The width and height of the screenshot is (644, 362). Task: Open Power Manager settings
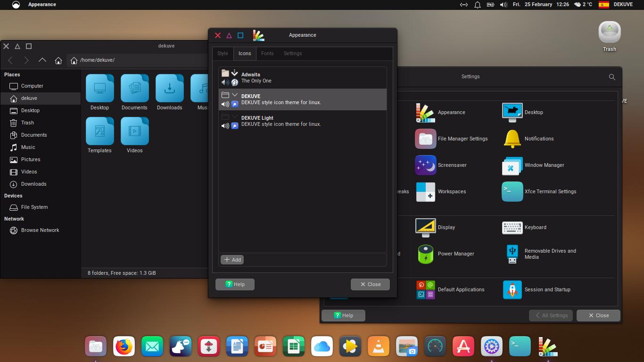click(x=445, y=254)
